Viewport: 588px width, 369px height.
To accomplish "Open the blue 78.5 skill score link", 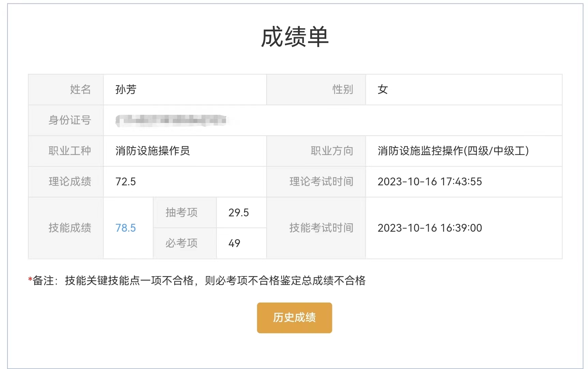I will [x=125, y=228].
